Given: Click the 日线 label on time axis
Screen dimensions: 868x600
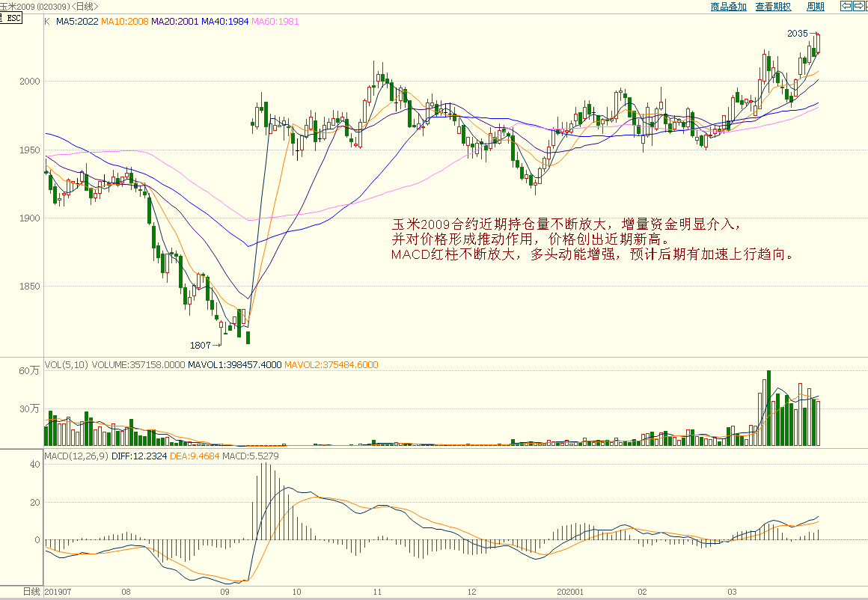Looking at the screenshot, I should (31, 592).
